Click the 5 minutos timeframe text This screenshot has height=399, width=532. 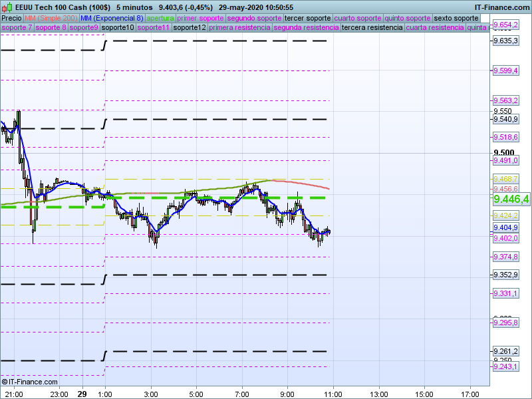tap(134, 7)
